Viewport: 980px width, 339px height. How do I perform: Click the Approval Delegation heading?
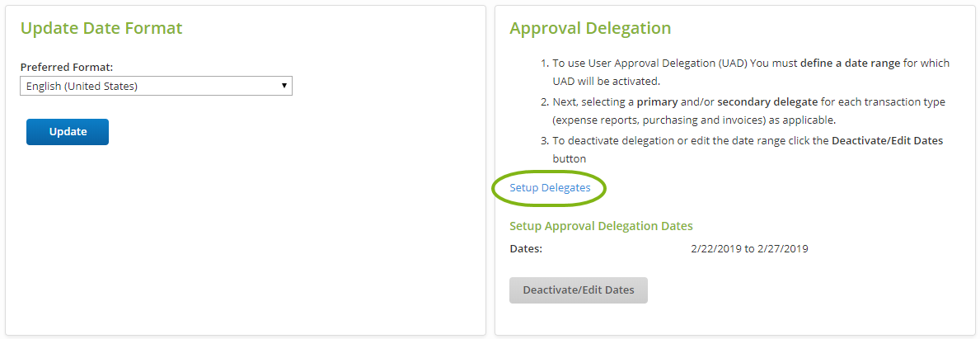[590, 28]
